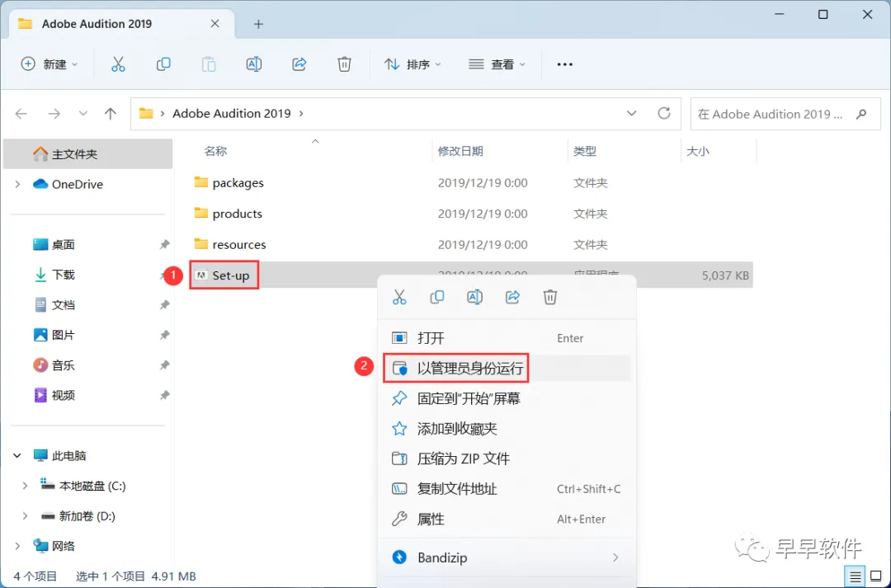The height and width of the screenshot is (588, 891).
Task: Expand the 新加卷 (D:) node
Action: point(25,516)
